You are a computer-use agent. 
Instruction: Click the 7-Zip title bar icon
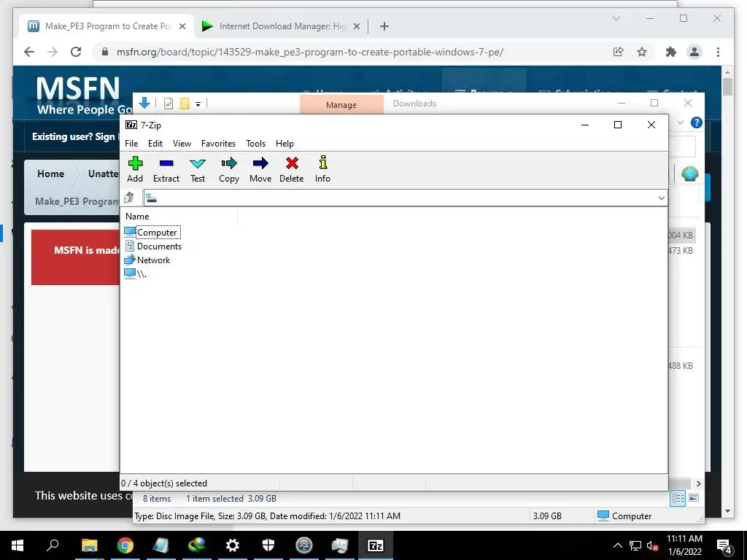[x=131, y=125]
